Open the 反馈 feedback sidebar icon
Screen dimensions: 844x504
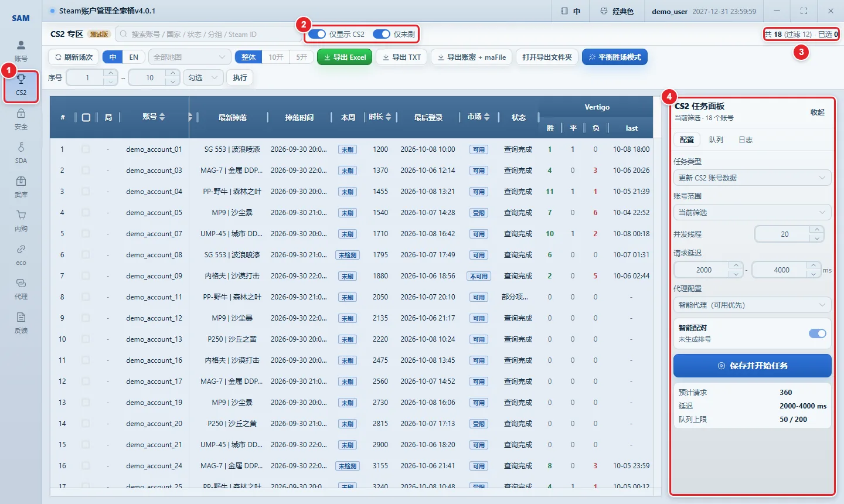click(21, 323)
